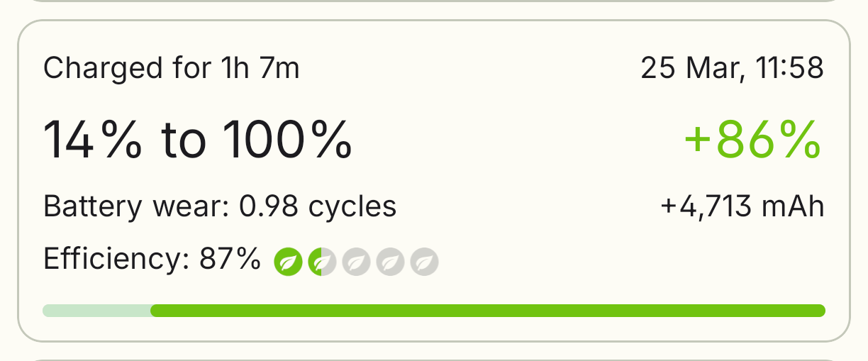Click the light green start of the charge bar
This screenshot has height=361, width=868.
(96, 311)
